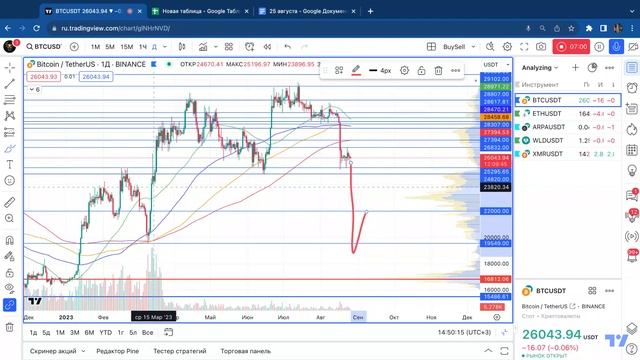The image size is (640, 360).
Task: Start bar replay mode
Action: point(267,47)
